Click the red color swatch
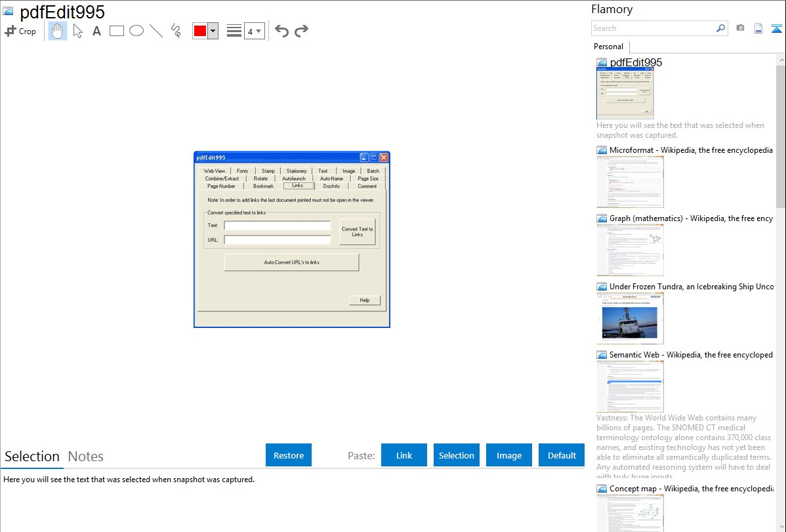Viewport: 786px width, 532px height. (199, 31)
